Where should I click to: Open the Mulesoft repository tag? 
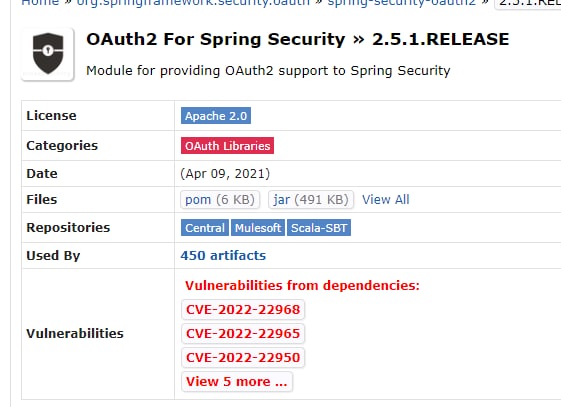(x=258, y=228)
